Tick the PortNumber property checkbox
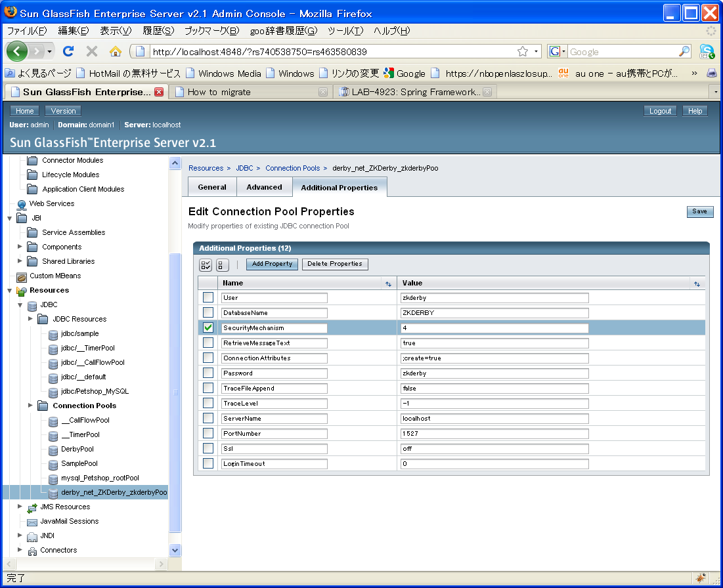 [208, 433]
